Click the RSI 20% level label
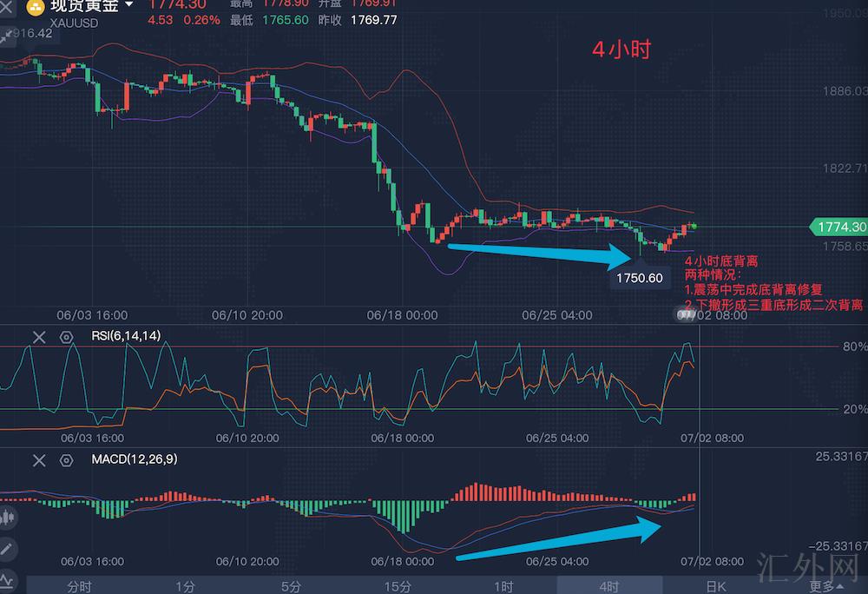 (855, 409)
